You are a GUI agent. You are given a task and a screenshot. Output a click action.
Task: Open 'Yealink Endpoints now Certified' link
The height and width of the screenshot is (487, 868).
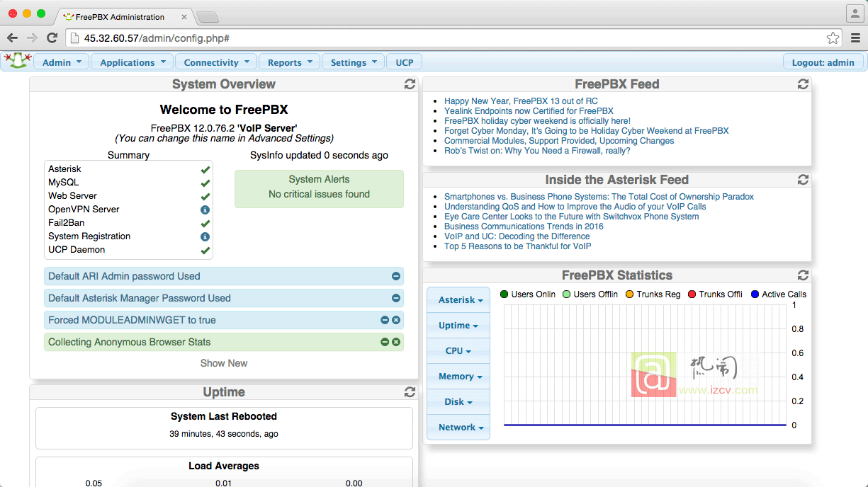pyautogui.click(x=529, y=111)
